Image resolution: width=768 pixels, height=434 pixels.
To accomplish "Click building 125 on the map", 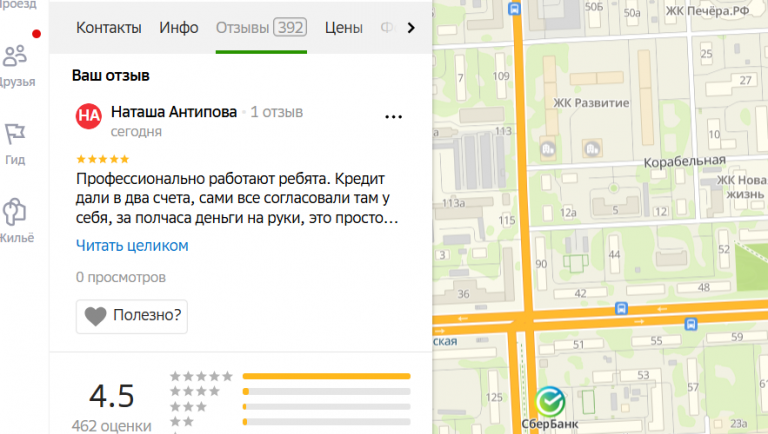I will point(494,397).
